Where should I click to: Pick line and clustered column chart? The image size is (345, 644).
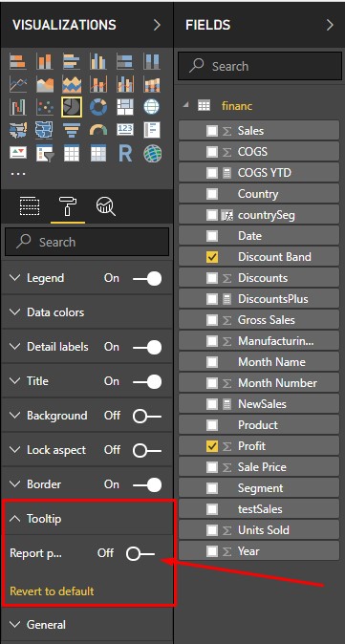click(x=125, y=85)
